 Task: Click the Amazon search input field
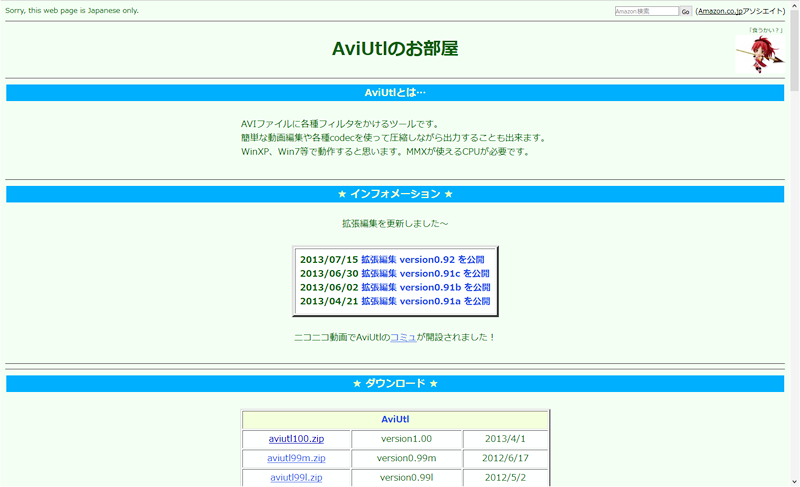coord(646,11)
